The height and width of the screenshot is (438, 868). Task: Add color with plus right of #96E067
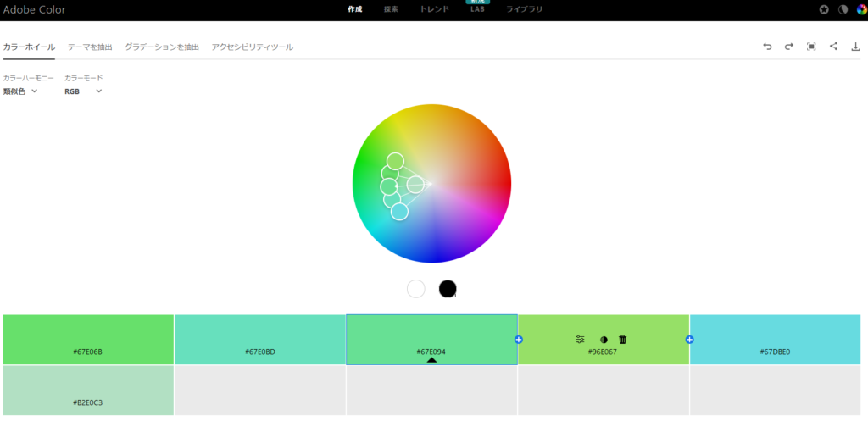690,340
